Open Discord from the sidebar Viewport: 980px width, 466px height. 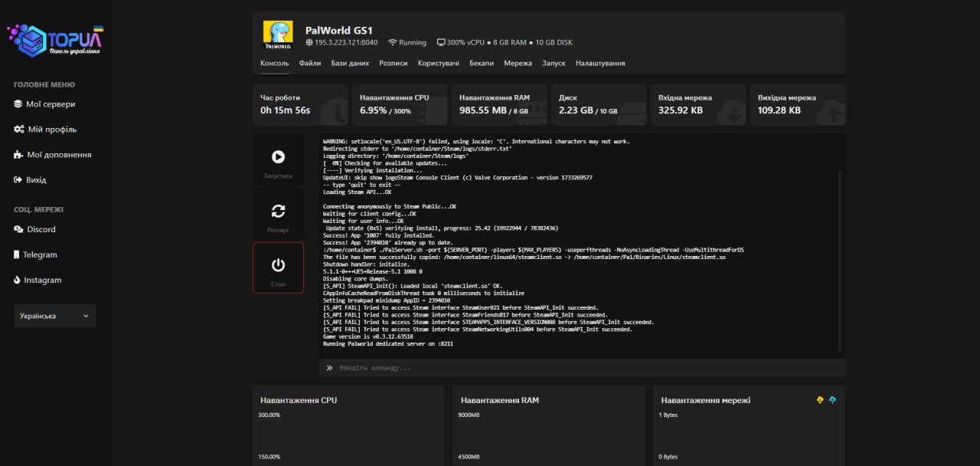click(41, 229)
